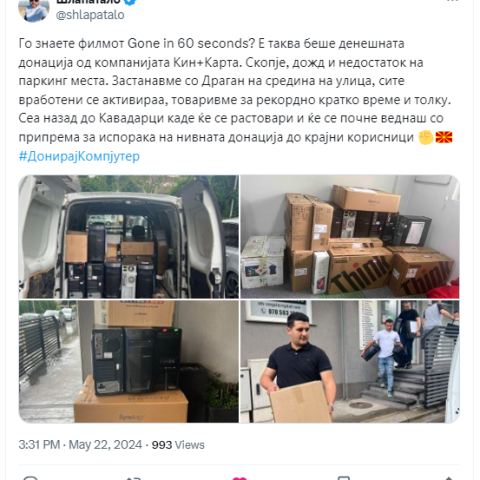Viewport: 480px width, 480px height.
Task: Toggle the bookmark icon
Action: tap(344, 478)
